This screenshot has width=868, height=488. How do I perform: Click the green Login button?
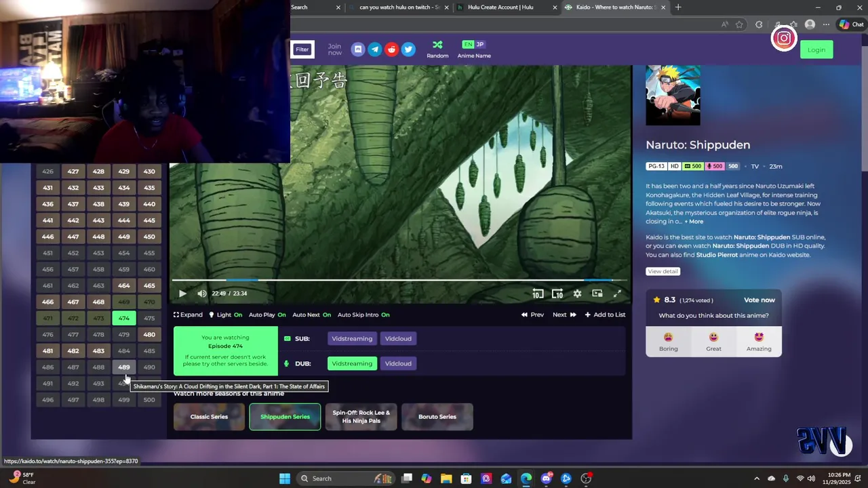pyautogui.click(x=816, y=49)
